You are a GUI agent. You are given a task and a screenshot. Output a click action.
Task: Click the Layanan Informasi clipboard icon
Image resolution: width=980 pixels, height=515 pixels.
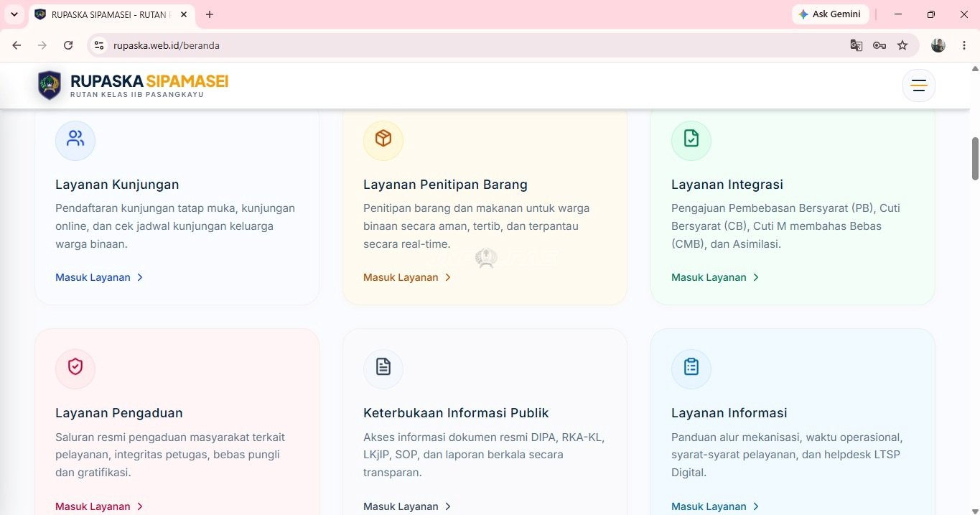(691, 368)
